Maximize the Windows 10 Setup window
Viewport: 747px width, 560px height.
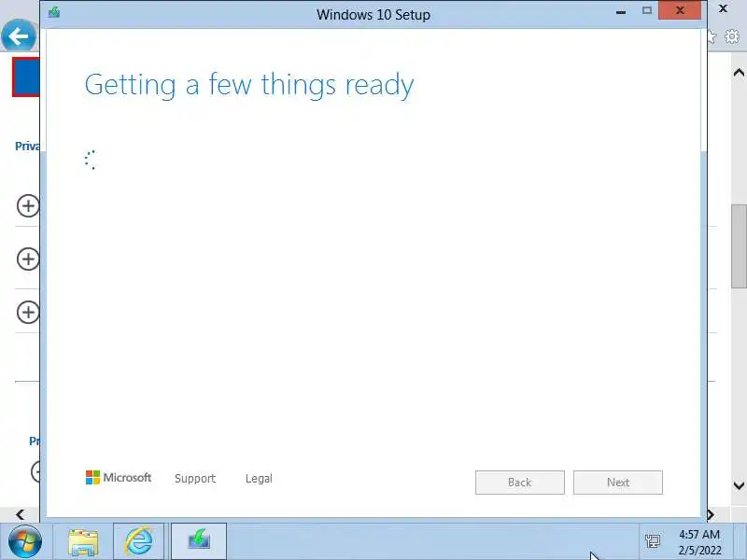[x=646, y=10]
